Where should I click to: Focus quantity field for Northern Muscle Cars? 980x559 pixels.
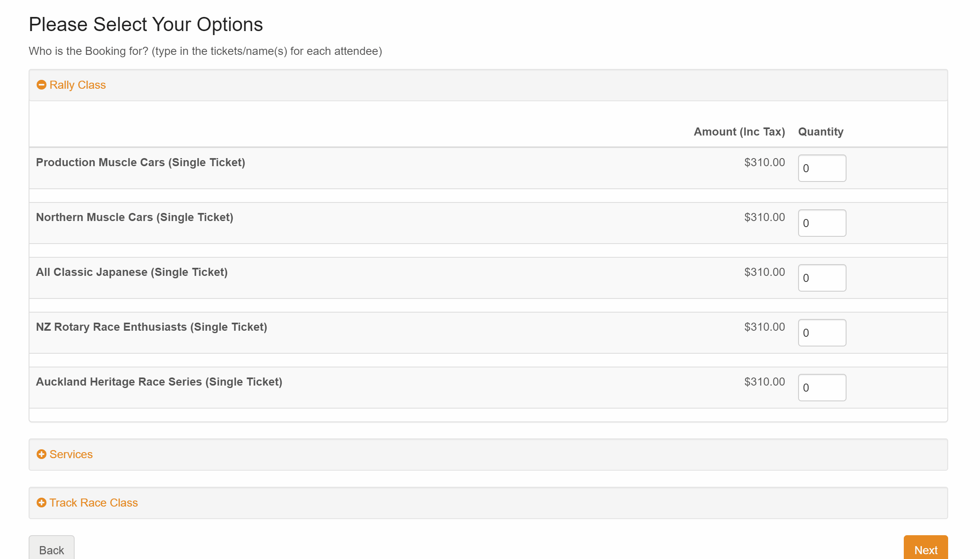click(x=822, y=223)
